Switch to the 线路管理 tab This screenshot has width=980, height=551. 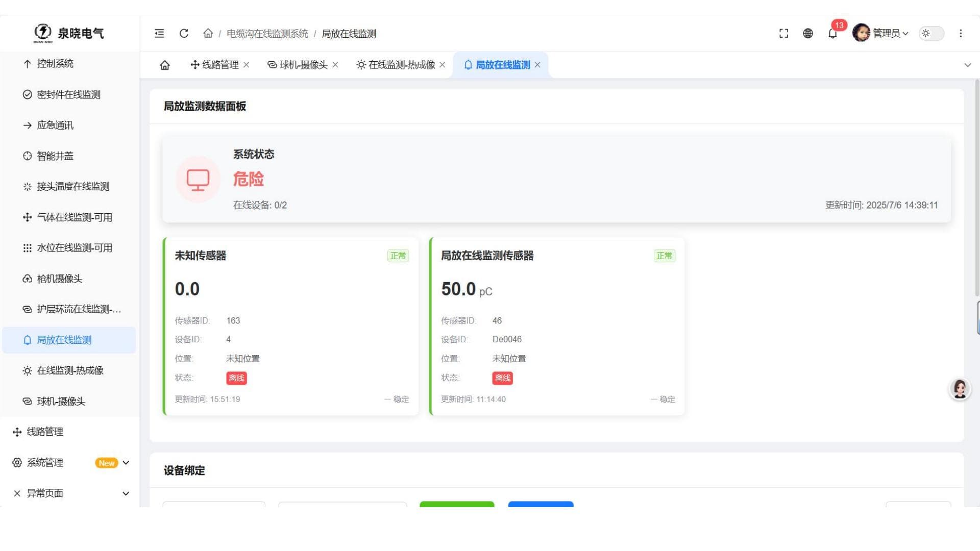coord(214,65)
